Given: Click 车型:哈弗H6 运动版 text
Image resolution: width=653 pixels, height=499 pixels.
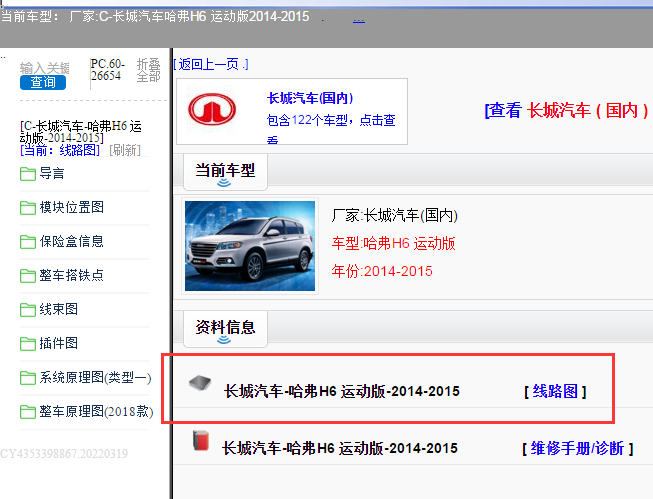Looking at the screenshot, I should [394, 243].
